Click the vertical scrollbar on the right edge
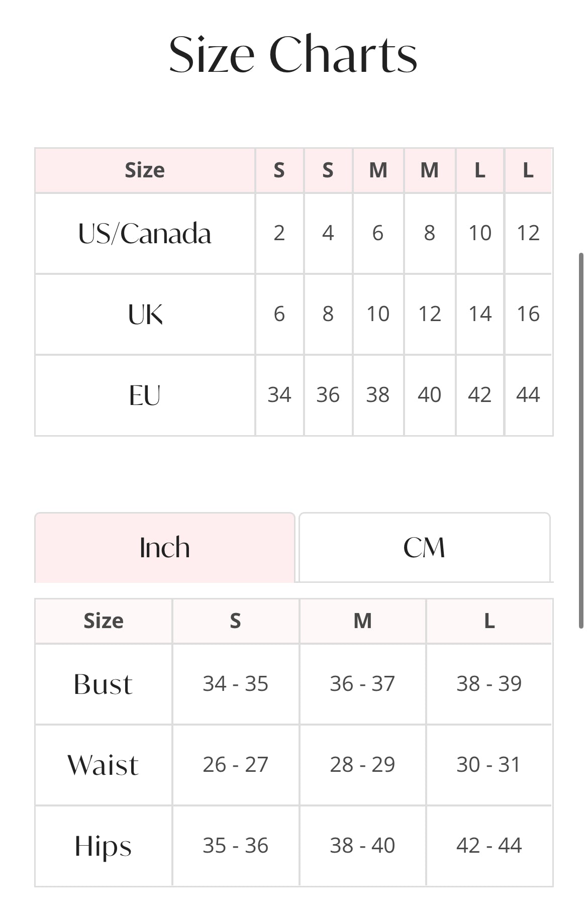588x910 pixels. pyautogui.click(x=581, y=441)
